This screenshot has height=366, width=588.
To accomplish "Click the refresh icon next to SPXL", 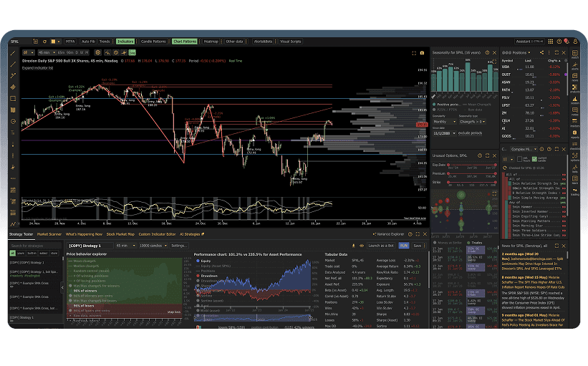I will [x=44, y=42].
